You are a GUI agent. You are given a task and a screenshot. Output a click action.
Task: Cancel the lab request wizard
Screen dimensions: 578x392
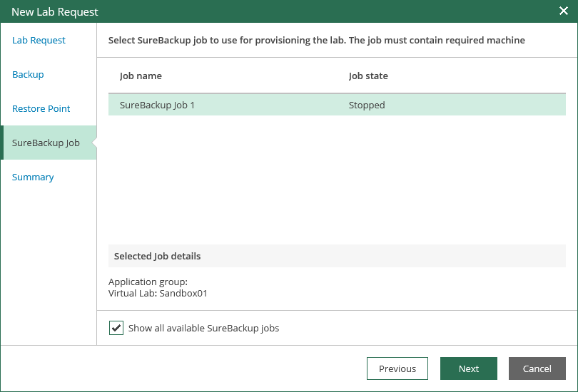click(537, 368)
